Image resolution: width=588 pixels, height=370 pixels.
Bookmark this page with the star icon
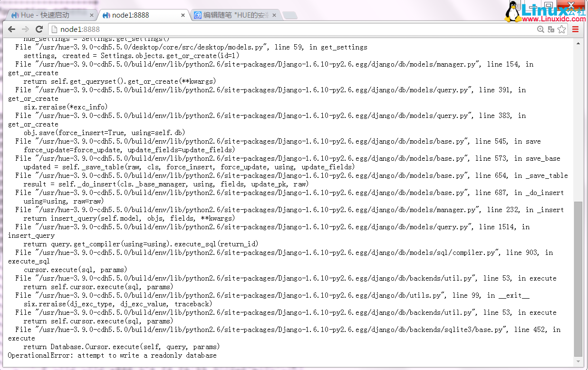click(561, 29)
